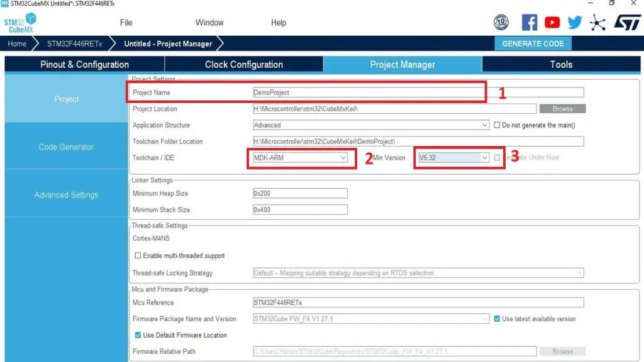The image size is (644, 362).
Task: Open the Facebook page icon
Action: click(530, 22)
